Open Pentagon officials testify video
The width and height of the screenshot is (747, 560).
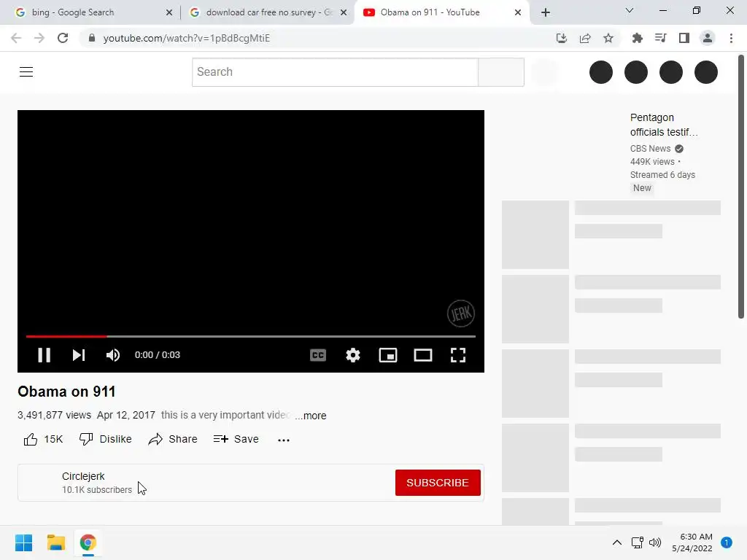pos(664,125)
